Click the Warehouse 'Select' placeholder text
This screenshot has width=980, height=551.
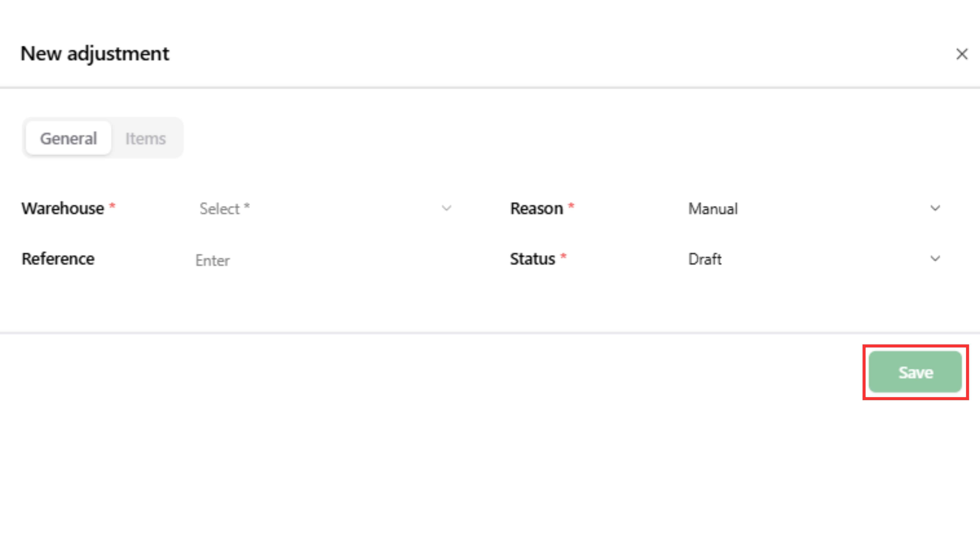(219, 209)
